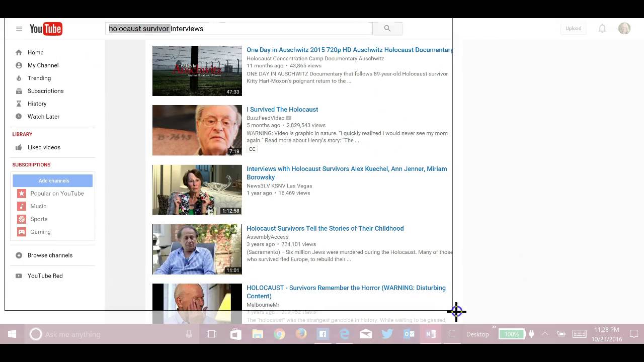The width and height of the screenshot is (644, 362).
Task: Open Holocaust Survivors Tell the Stories thumbnail
Action: 197,249
